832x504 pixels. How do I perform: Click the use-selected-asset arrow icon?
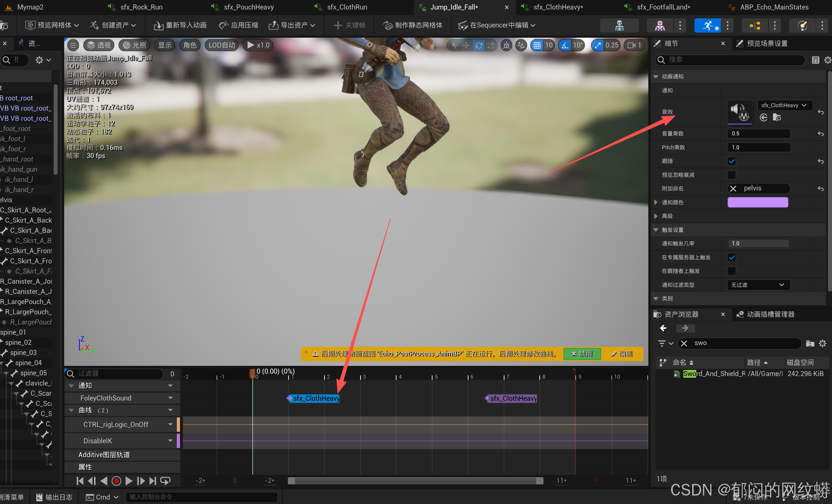764,117
